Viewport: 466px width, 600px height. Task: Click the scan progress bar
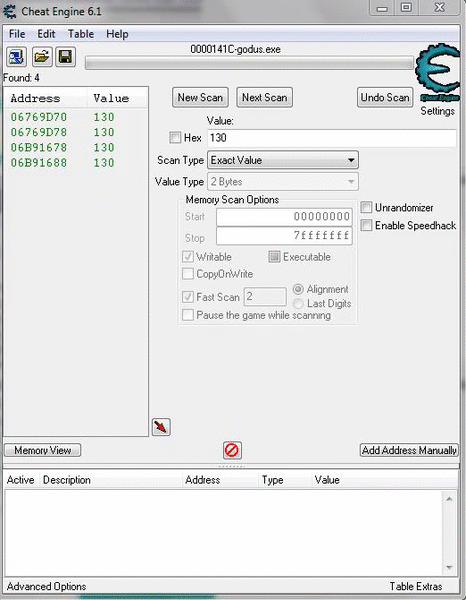click(x=249, y=63)
